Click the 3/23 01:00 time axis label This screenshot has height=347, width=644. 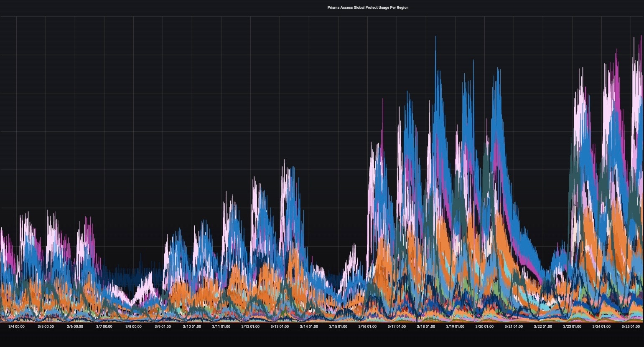click(x=572, y=327)
